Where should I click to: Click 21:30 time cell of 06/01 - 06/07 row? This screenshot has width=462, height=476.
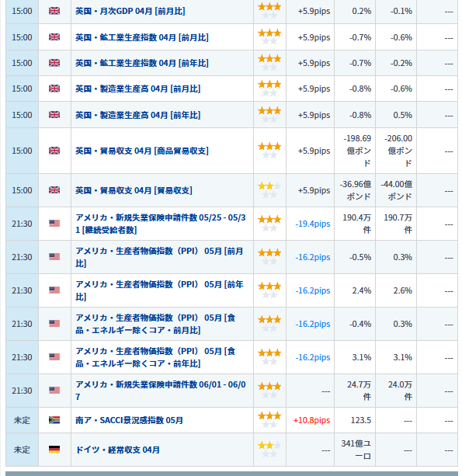[x=22, y=391]
